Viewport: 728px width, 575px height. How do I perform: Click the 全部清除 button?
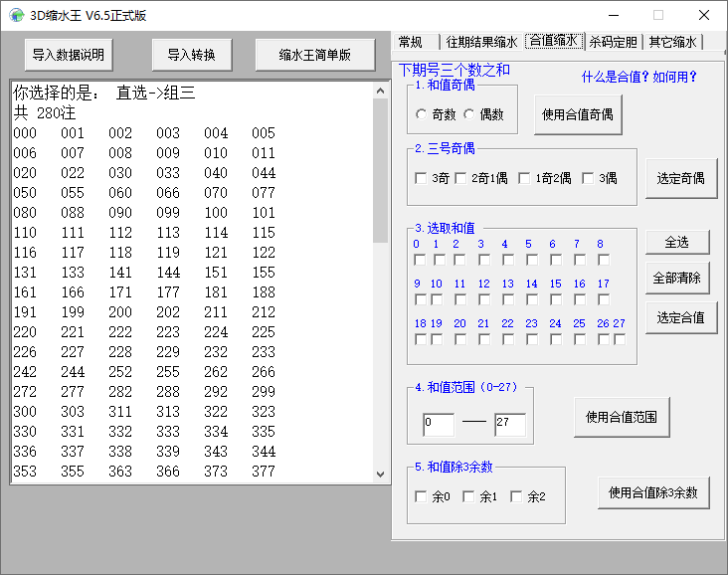(677, 278)
